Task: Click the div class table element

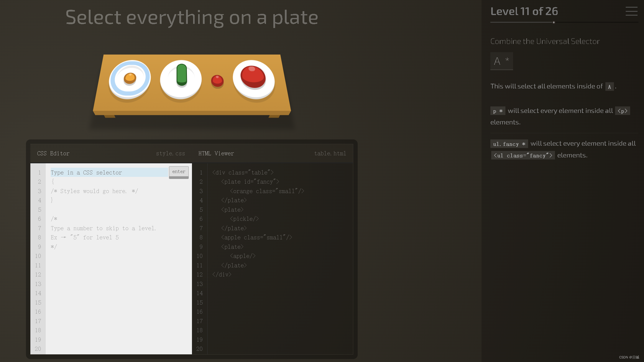Action: coord(243,172)
